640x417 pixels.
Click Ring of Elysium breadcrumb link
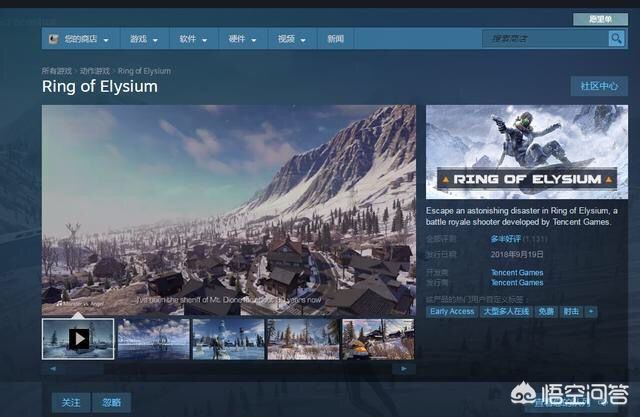[x=144, y=71]
